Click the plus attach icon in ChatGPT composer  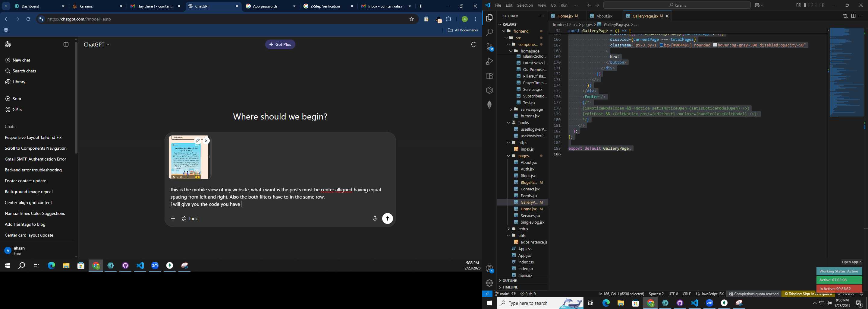173,218
